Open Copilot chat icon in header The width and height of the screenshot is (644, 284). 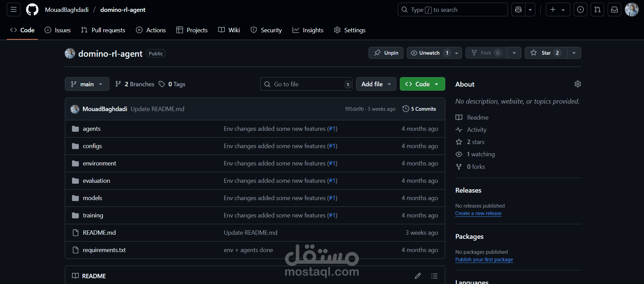point(518,10)
